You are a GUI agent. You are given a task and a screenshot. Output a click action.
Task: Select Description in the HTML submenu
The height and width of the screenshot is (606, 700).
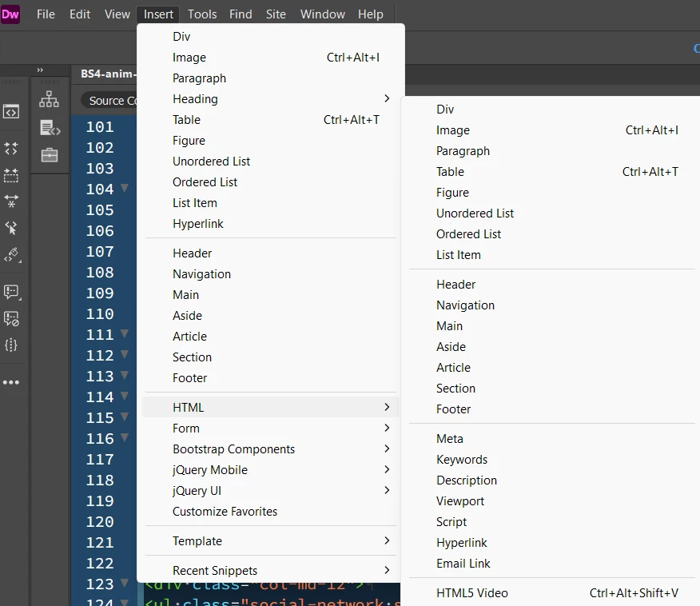552,480
